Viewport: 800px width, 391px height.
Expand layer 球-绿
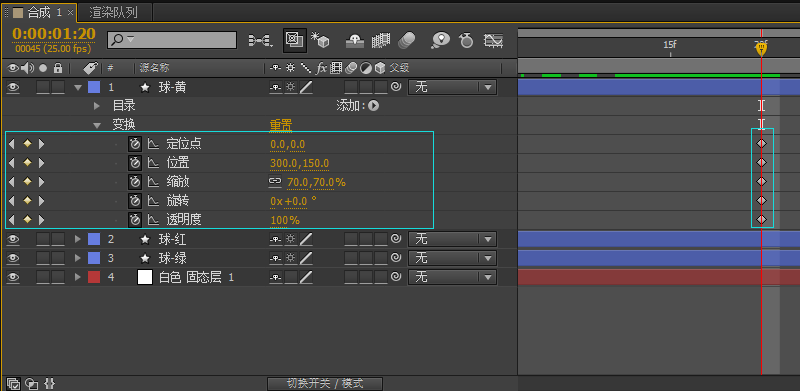tap(78, 258)
